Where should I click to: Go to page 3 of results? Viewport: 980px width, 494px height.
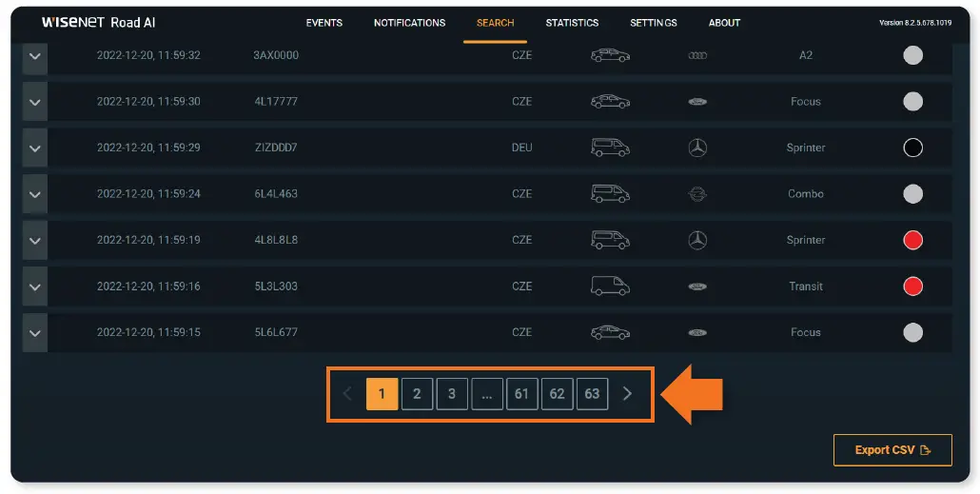click(x=452, y=394)
